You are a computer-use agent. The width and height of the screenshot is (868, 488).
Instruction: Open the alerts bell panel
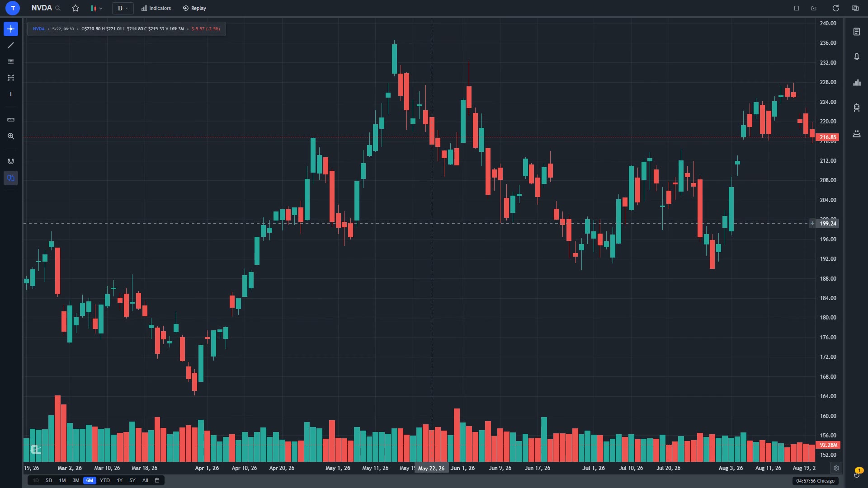857,57
